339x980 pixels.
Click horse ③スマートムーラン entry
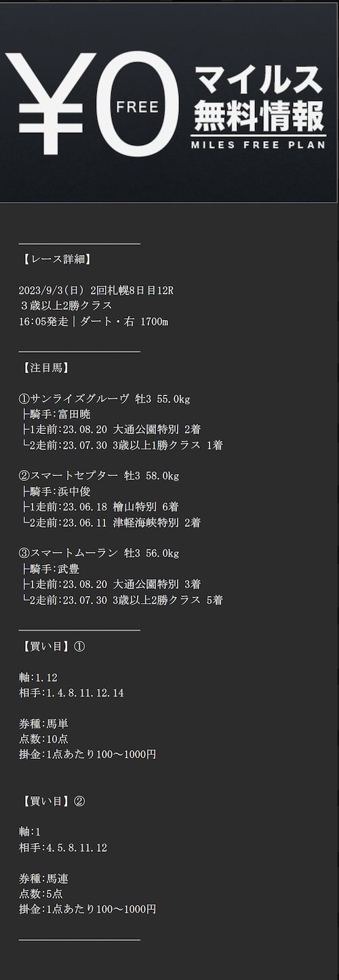click(x=99, y=553)
